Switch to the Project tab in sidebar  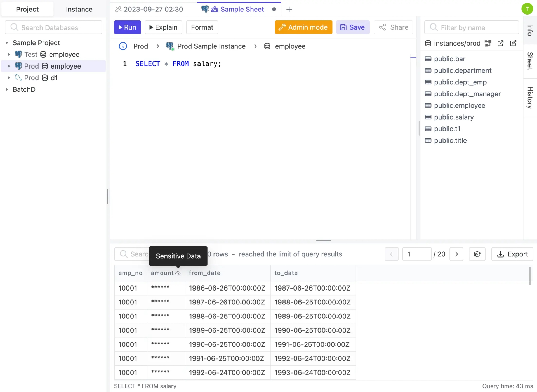27,9
